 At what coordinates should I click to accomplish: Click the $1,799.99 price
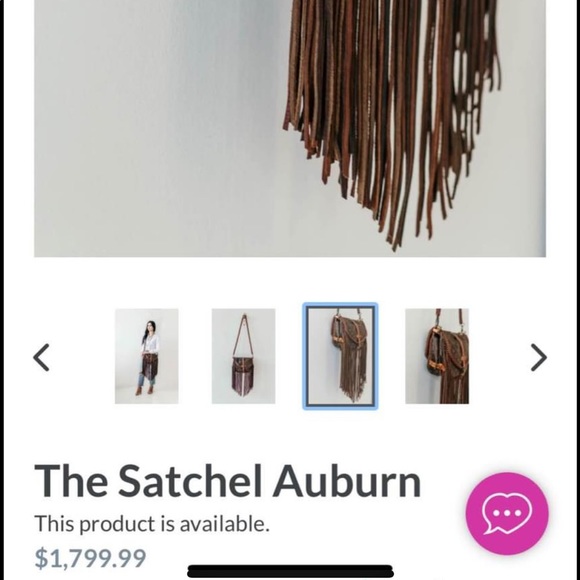click(90, 558)
